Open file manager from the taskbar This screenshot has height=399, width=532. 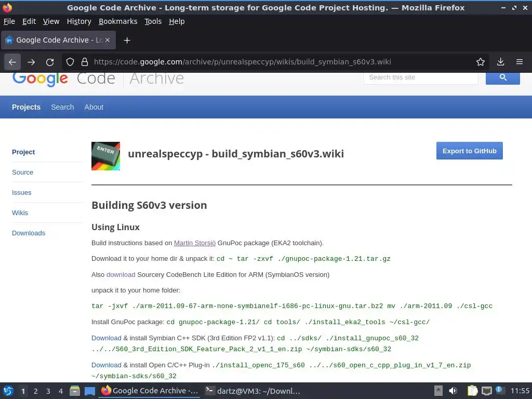point(75,391)
